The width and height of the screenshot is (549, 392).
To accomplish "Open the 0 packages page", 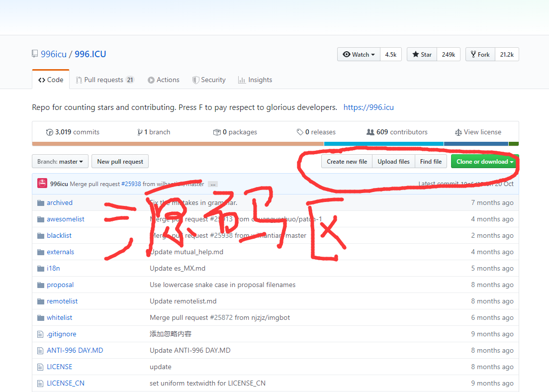I will coord(235,132).
